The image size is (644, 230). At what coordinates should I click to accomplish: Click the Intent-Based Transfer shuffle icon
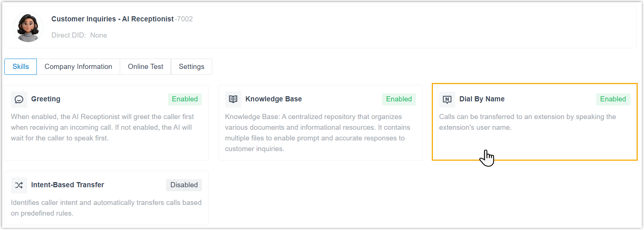click(19, 185)
